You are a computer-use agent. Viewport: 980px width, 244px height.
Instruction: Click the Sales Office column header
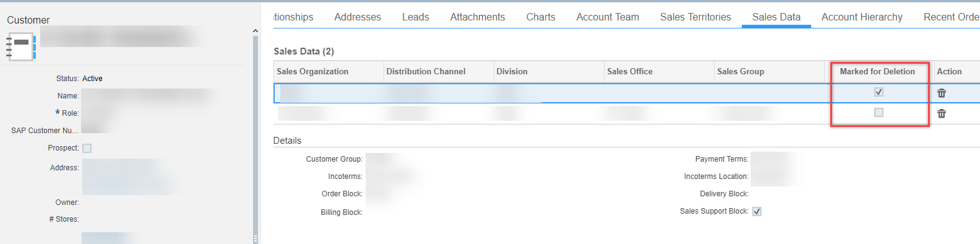pos(630,71)
